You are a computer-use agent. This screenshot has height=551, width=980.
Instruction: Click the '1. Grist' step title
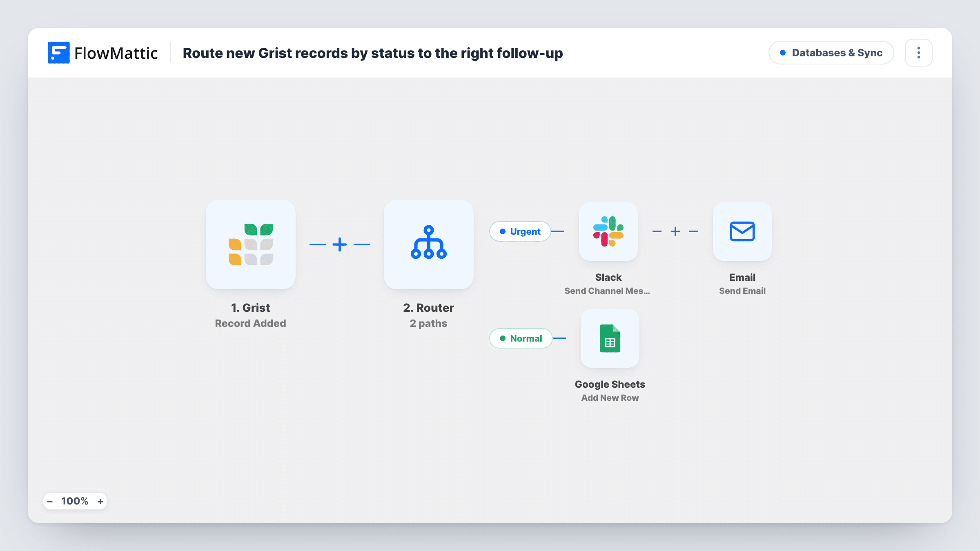pyautogui.click(x=250, y=307)
